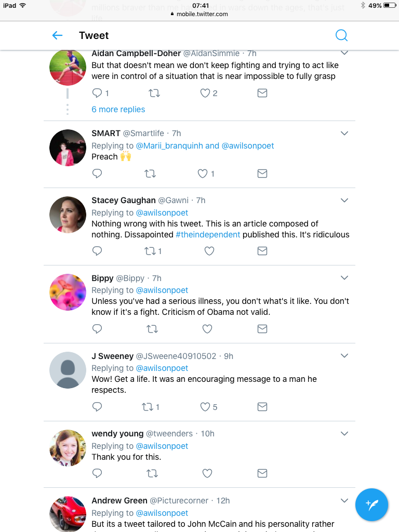Reply to wendy young's tweet

(x=97, y=473)
